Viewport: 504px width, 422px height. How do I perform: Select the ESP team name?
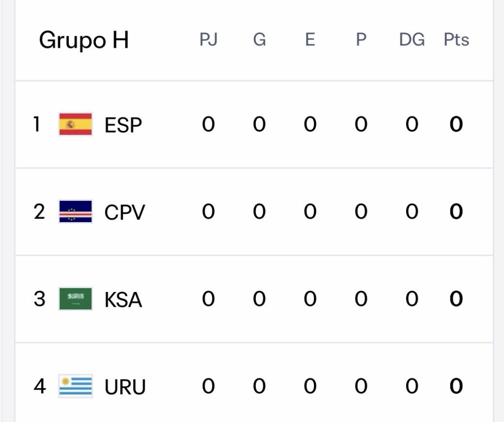click(x=123, y=125)
